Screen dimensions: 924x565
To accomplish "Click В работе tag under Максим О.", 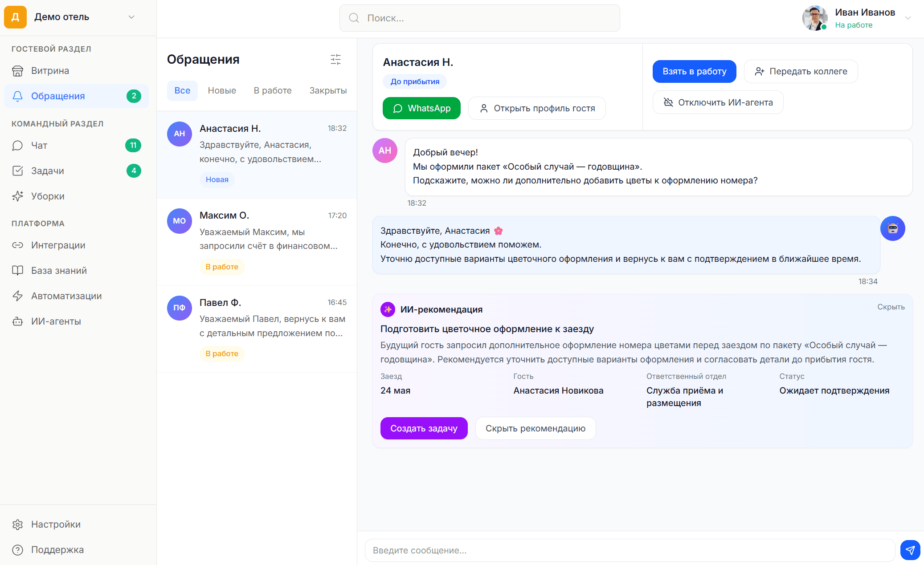I will (x=222, y=267).
